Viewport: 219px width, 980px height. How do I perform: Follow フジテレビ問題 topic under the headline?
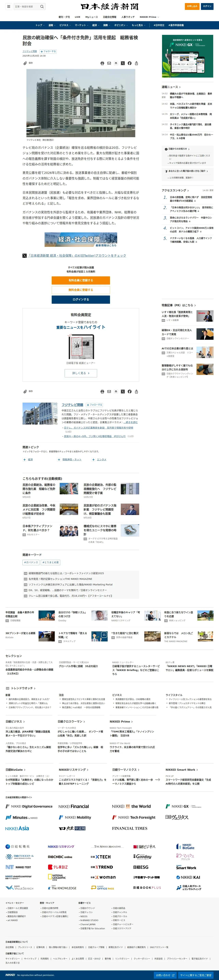[x=48, y=51]
